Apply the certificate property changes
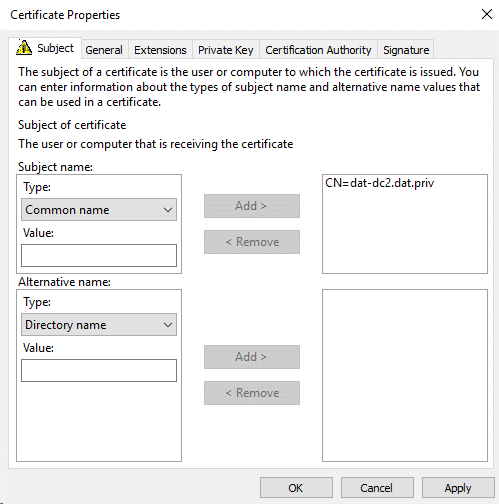The width and height of the screenshot is (499, 504). (x=458, y=488)
